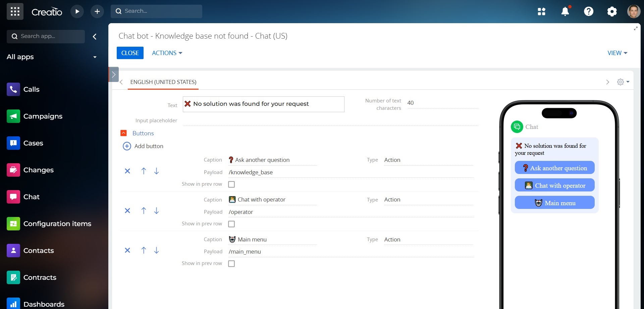Delete the Chat with operator button row

point(127,211)
